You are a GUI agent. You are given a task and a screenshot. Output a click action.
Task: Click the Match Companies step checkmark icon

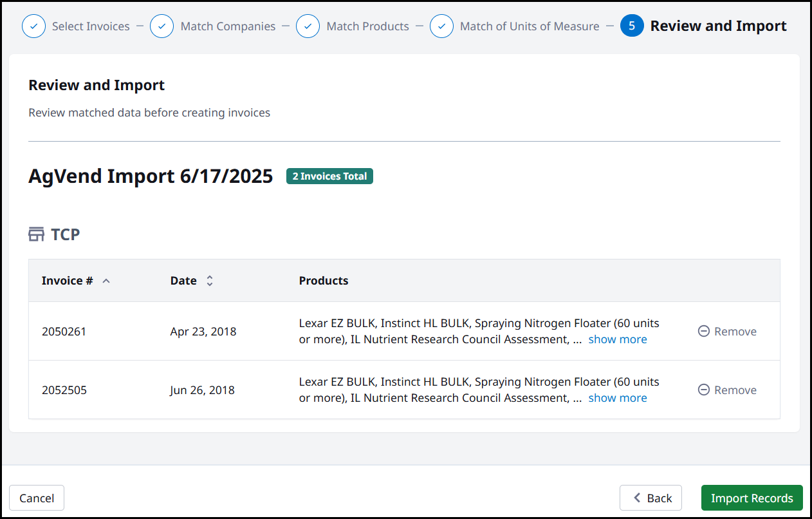(x=161, y=26)
